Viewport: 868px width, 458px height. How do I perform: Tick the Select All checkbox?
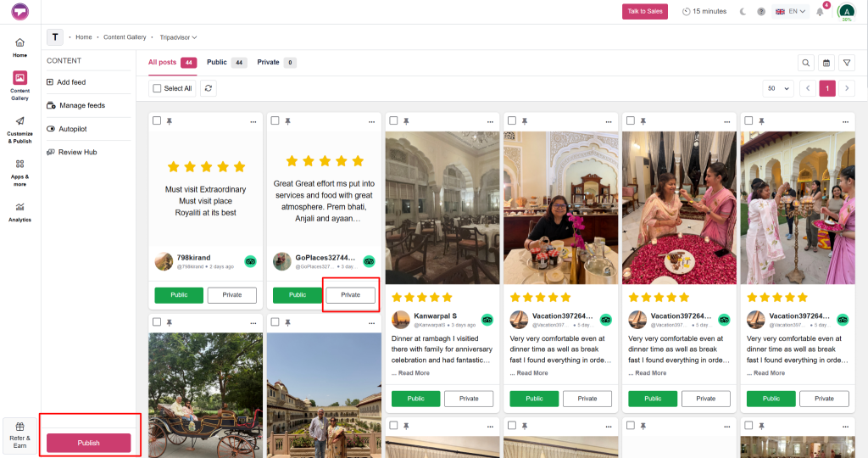tap(157, 88)
